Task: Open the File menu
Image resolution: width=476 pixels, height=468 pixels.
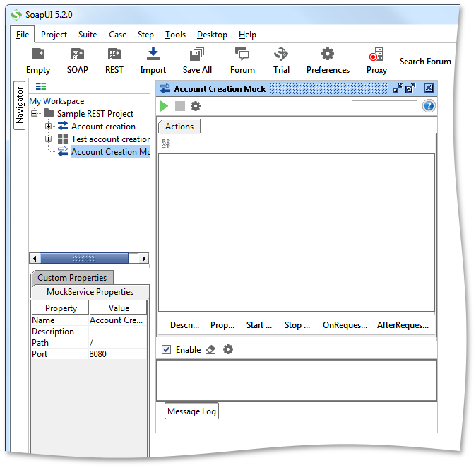Action: (x=23, y=35)
